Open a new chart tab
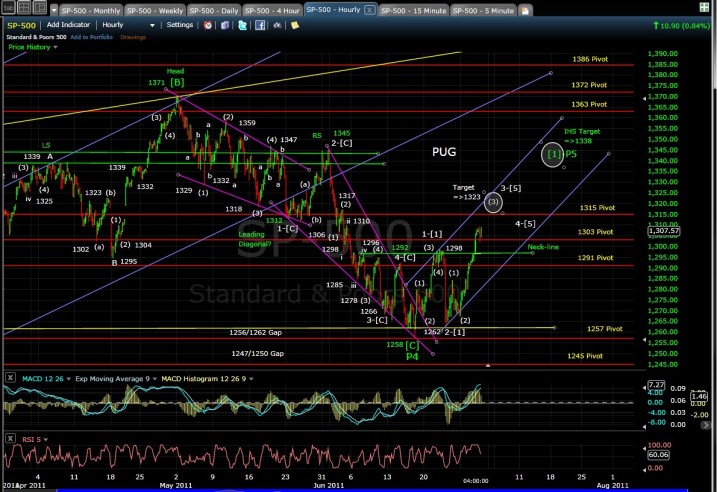This screenshot has height=492, width=717. 525,11
